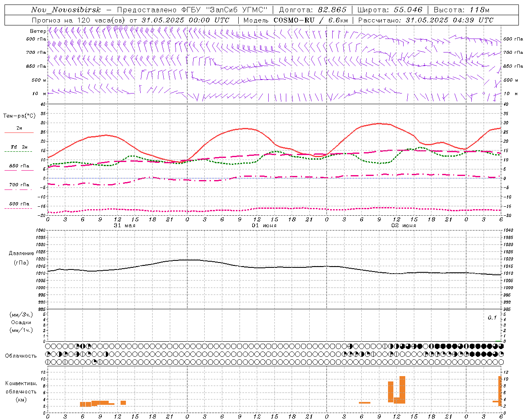Click the Предоставлено ФГБУ "ЗапСиб УГМС" text
525x420 pixels.
[x=192, y=10]
